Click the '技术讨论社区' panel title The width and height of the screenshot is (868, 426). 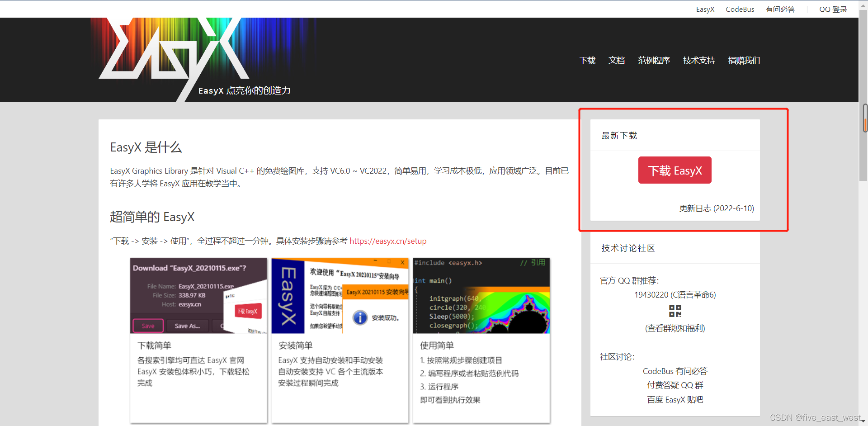628,248
